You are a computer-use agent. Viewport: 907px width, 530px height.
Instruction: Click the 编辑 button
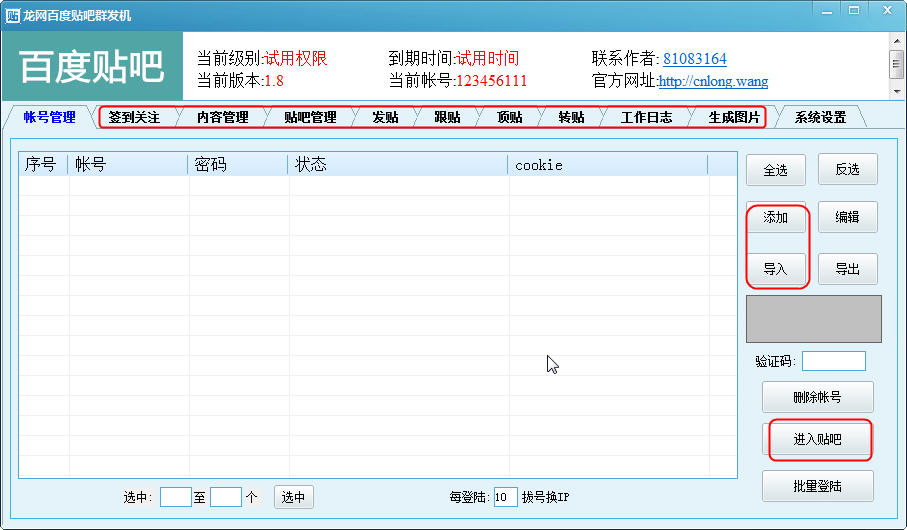coord(847,217)
